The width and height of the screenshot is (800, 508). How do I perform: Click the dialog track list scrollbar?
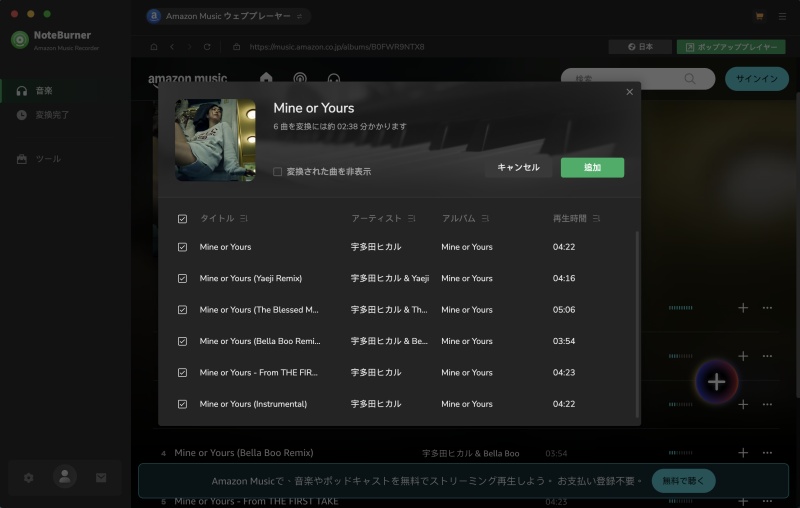pos(637,324)
